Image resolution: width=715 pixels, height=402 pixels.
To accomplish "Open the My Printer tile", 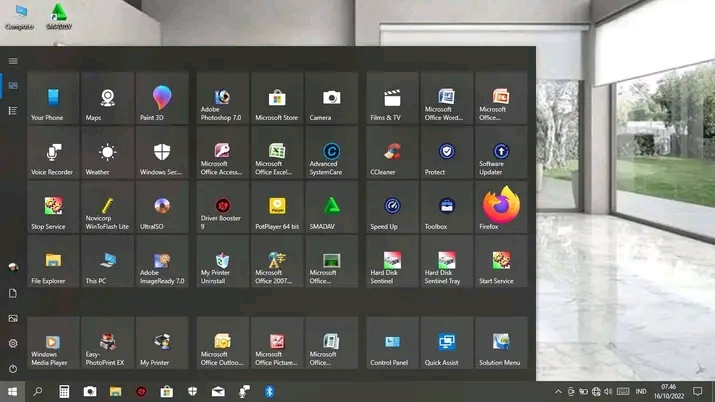I will tap(162, 343).
